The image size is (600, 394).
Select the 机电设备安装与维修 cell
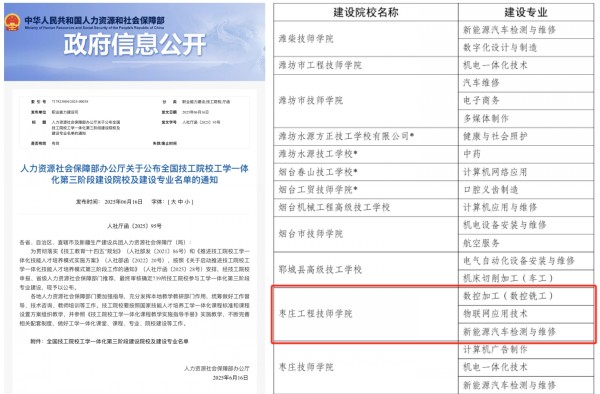tap(526, 225)
